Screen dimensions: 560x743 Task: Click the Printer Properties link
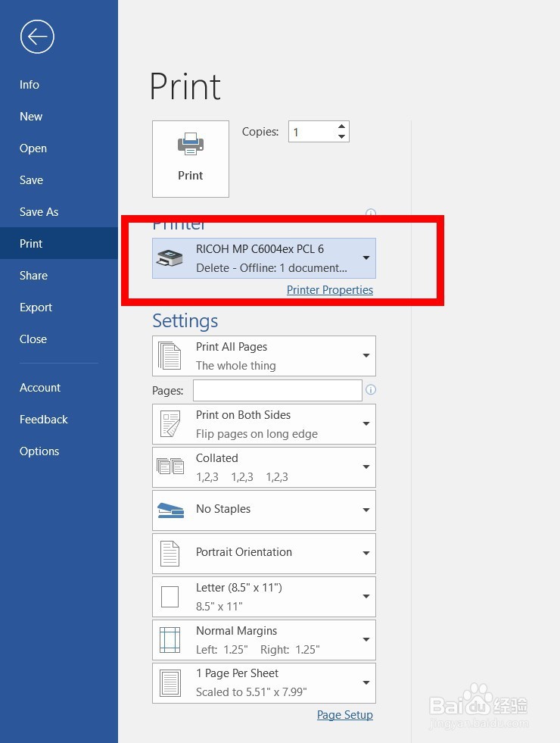click(330, 289)
